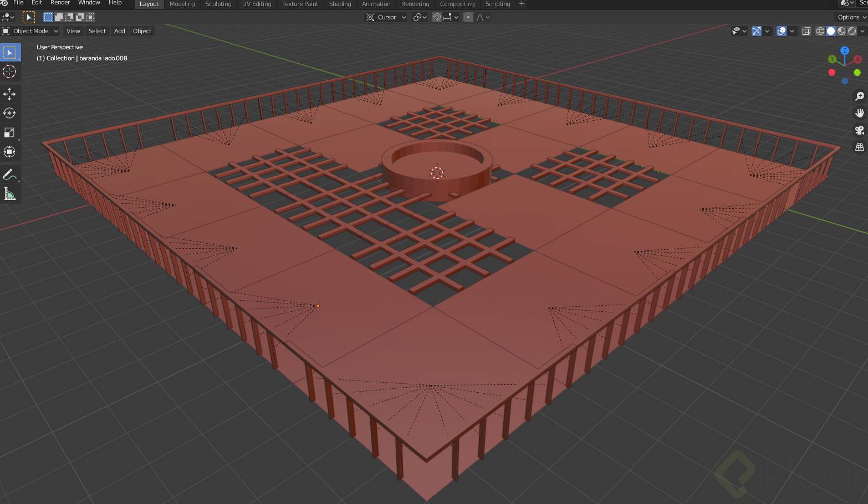This screenshot has height=504, width=868.
Task: Open the proportional editing falloff dropdown
Action: 483,17
